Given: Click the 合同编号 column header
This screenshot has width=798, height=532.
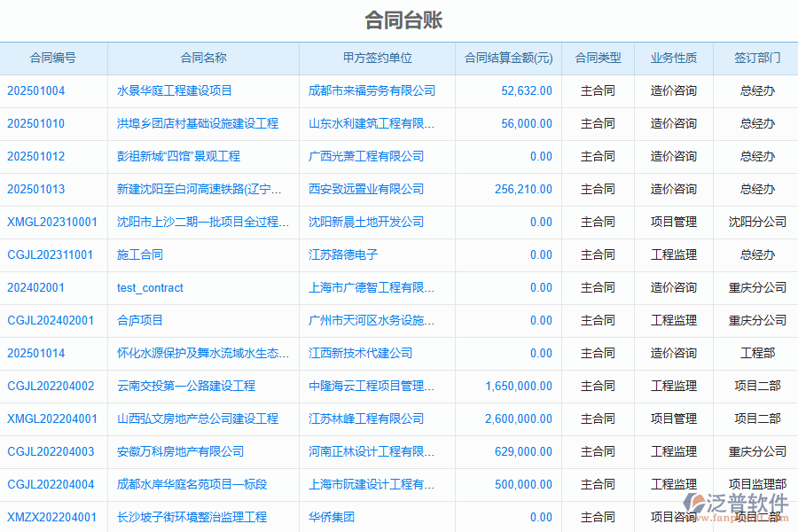Looking at the screenshot, I should (x=53, y=59).
